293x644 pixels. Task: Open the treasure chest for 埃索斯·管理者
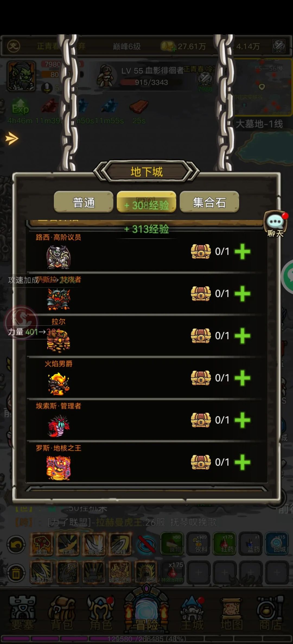click(x=201, y=420)
